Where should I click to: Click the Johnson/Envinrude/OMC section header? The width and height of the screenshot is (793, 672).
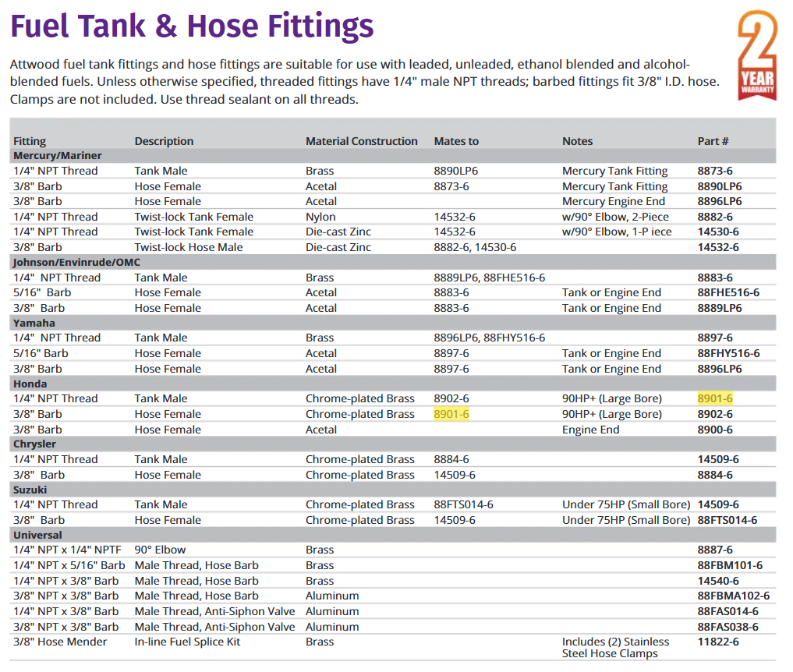tap(80, 263)
